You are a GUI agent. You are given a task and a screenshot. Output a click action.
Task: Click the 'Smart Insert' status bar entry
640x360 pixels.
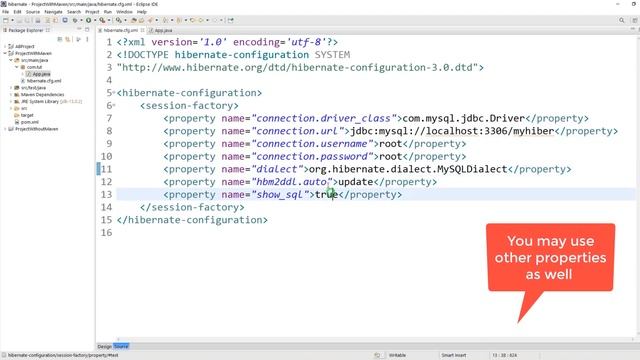(453, 355)
